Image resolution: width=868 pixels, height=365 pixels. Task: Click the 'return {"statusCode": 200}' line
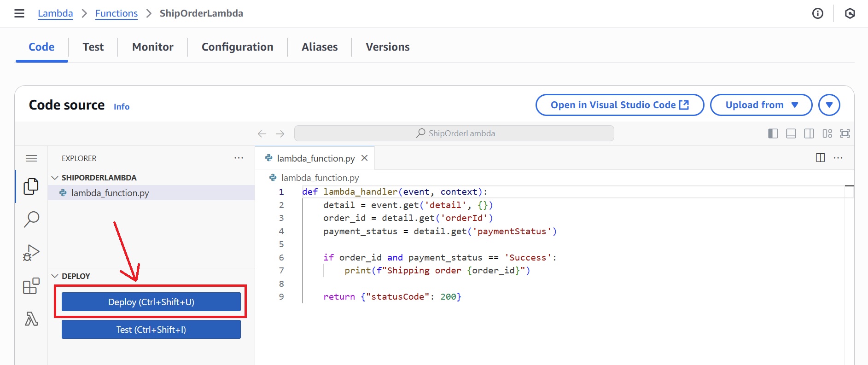pyautogui.click(x=392, y=297)
